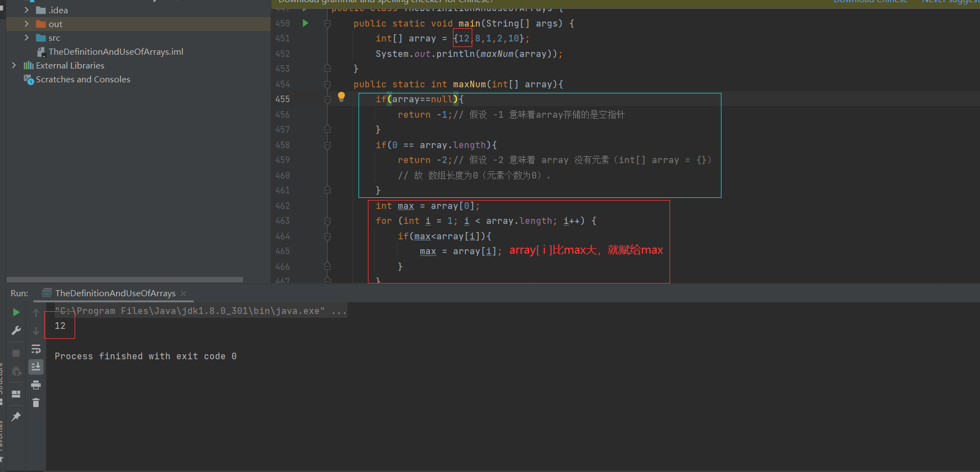Viewport: 980px width, 472px height.
Task: Collapse the max<array[i] if fold at line 464
Action: 327,237
